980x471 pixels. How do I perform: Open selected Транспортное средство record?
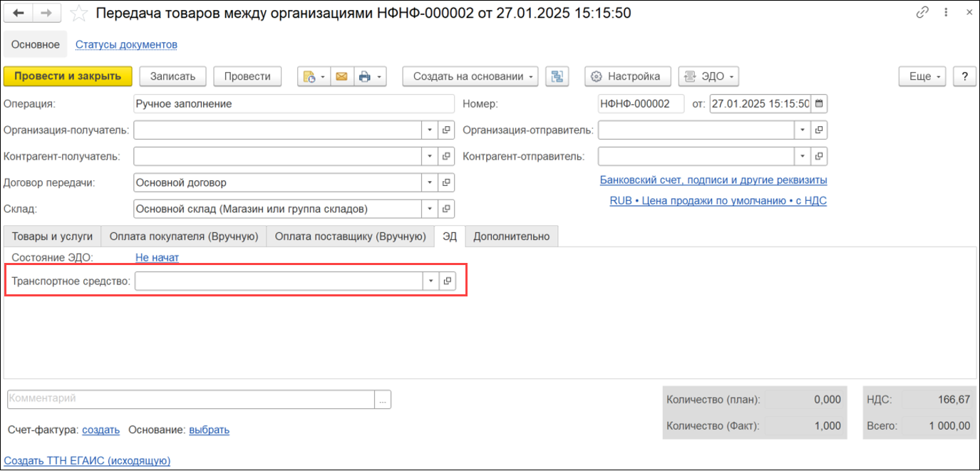[447, 281]
